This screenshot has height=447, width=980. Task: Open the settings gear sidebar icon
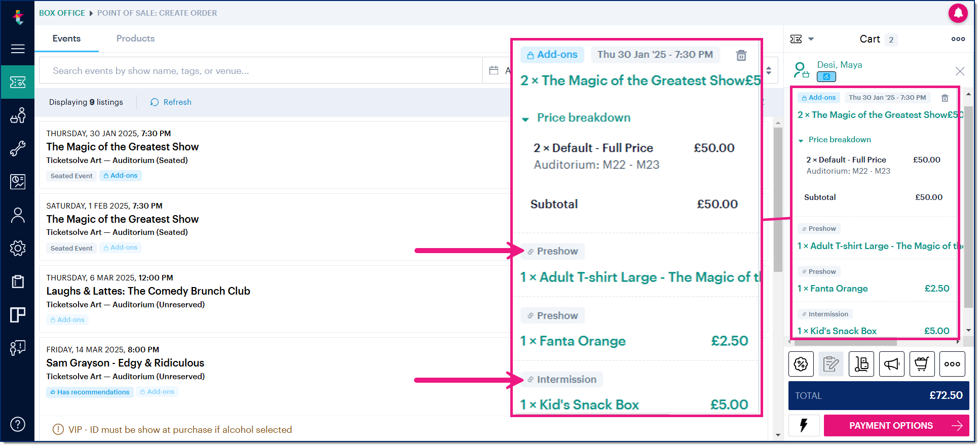[18, 248]
